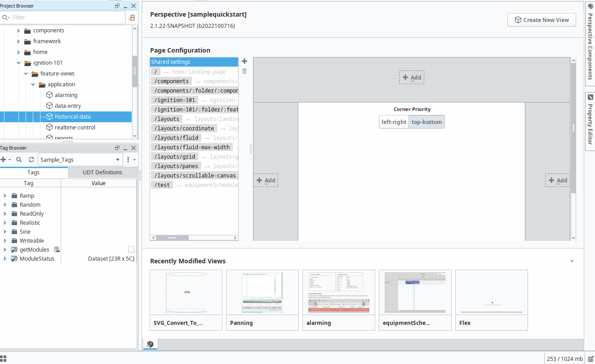Refresh the tag list in Tag Browser
The height and width of the screenshot is (364, 595).
tap(31, 159)
